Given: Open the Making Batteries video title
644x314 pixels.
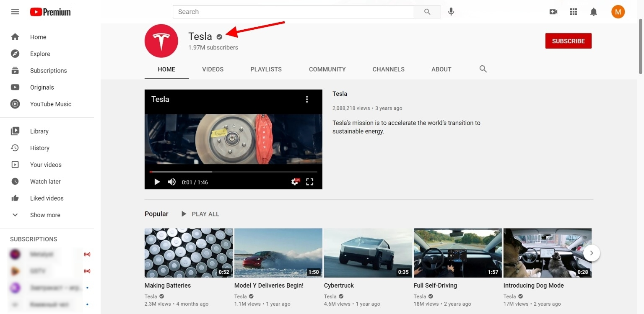Looking at the screenshot, I should [168, 286].
